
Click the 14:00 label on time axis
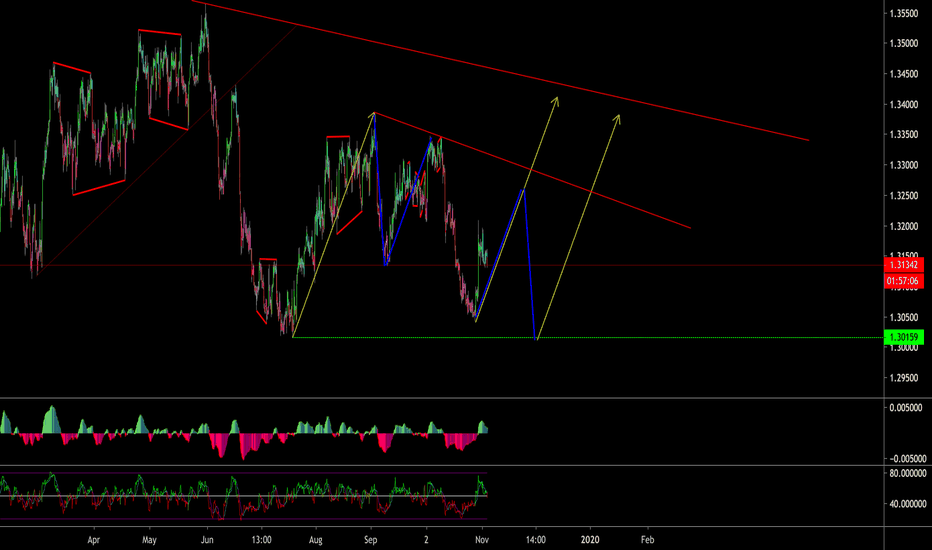(x=536, y=540)
